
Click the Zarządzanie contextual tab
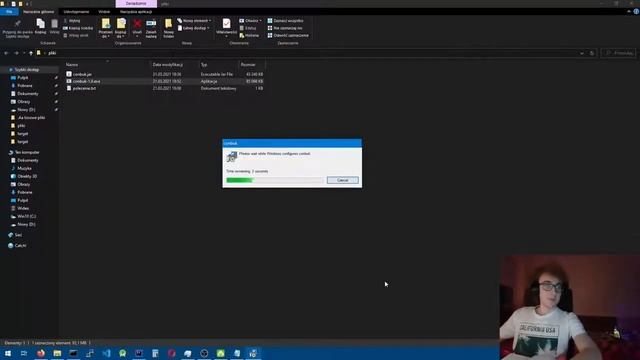click(x=136, y=4)
